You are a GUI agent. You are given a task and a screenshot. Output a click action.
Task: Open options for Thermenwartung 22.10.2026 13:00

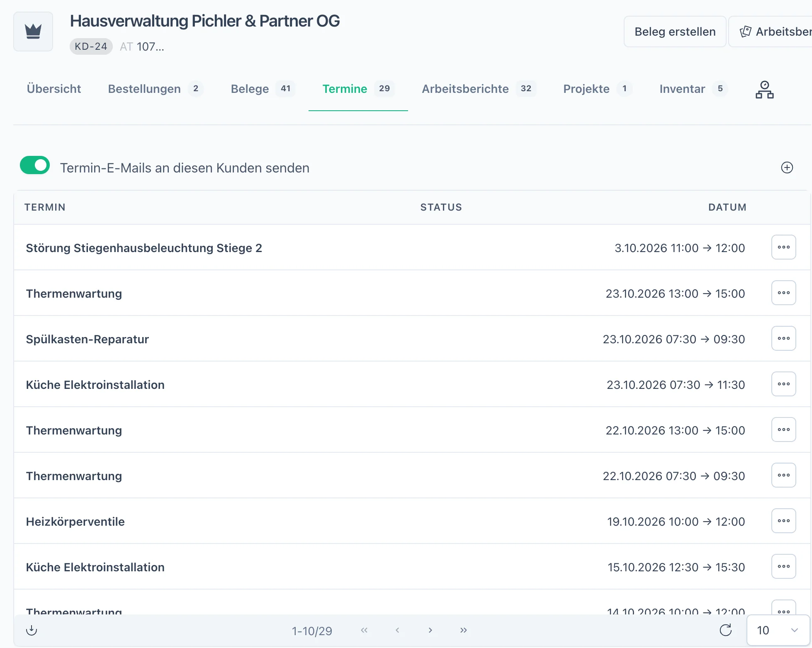[783, 430]
